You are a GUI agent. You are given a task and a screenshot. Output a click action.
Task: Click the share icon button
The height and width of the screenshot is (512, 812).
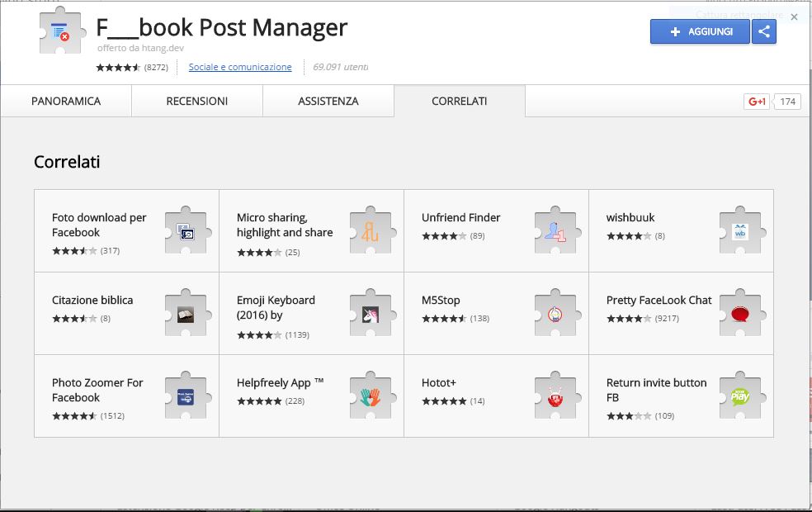point(764,31)
